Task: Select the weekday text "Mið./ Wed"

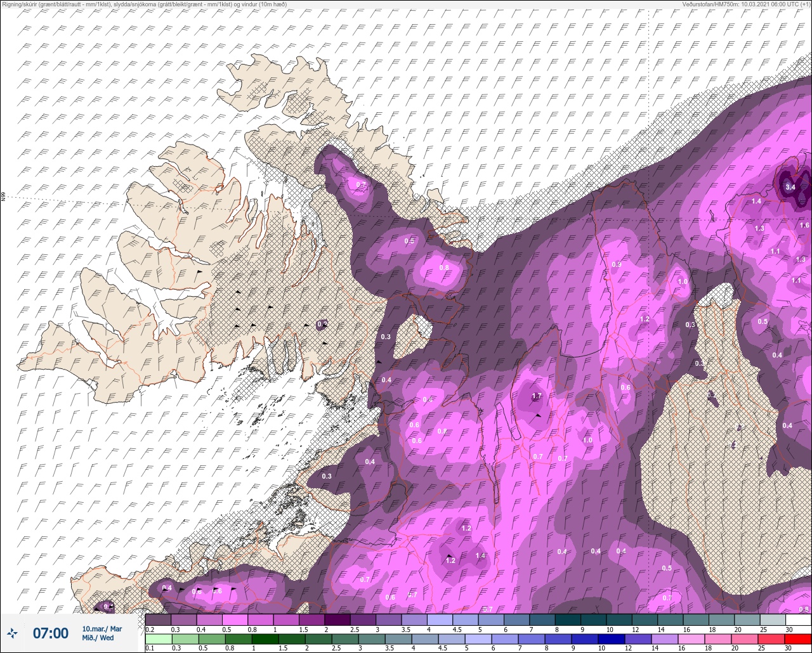Action: pyautogui.click(x=98, y=638)
